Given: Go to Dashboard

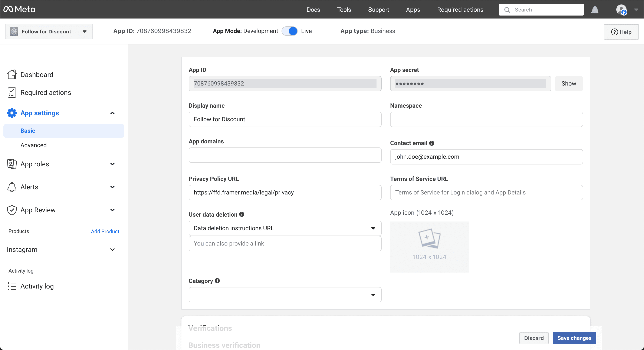Looking at the screenshot, I should pyautogui.click(x=37, y=74).
